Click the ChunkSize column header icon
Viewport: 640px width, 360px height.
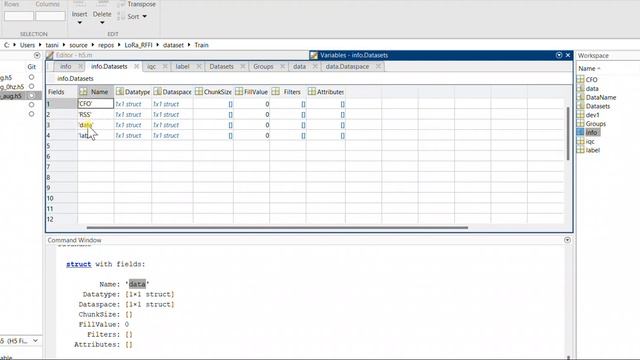(199, 92)
